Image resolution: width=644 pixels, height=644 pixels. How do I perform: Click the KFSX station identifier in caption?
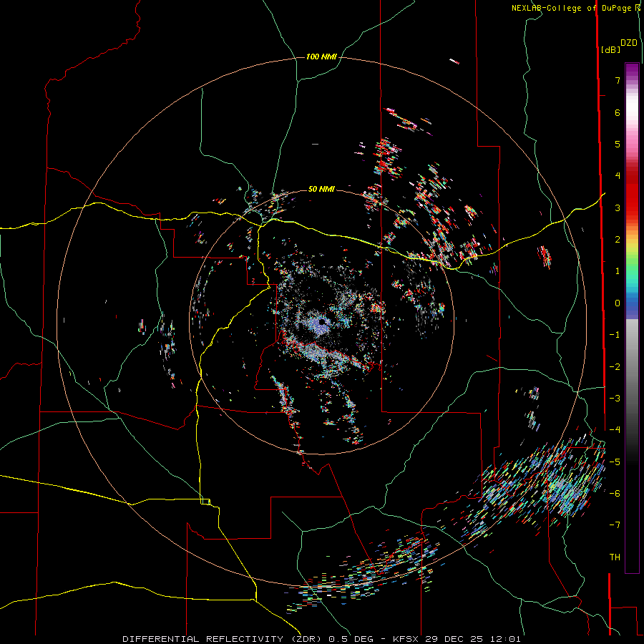pos(406,639)
